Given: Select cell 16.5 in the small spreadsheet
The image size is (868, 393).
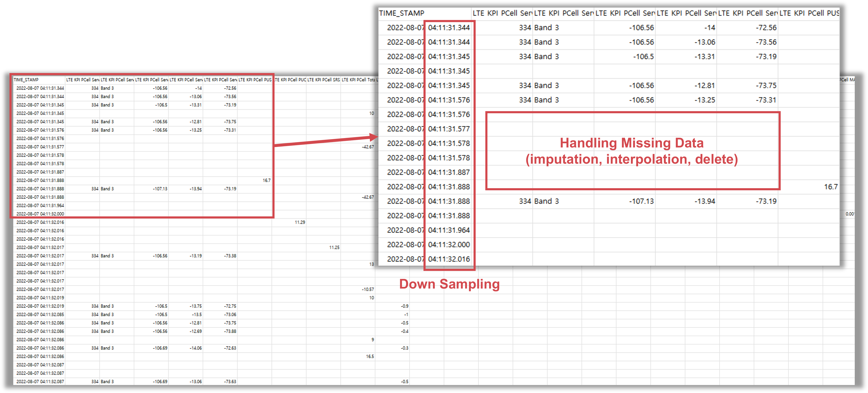Looking at the screenshot, I should coord(370,357).
